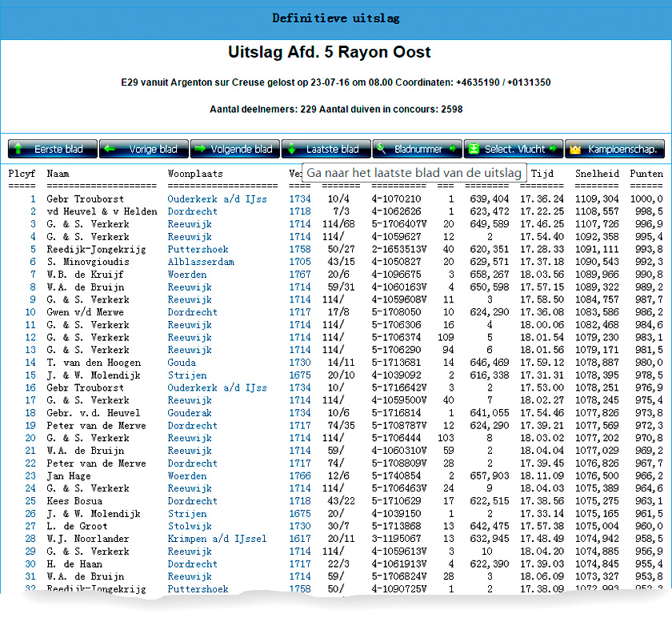Open Gouda link for T. van den Hoogen
672x622 pixels.
(182, 363)
